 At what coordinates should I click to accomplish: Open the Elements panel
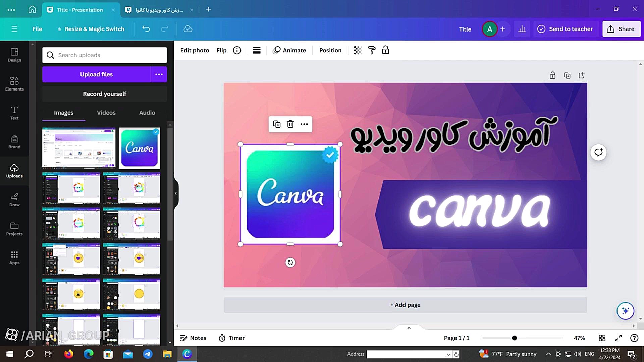coord(14,84)
